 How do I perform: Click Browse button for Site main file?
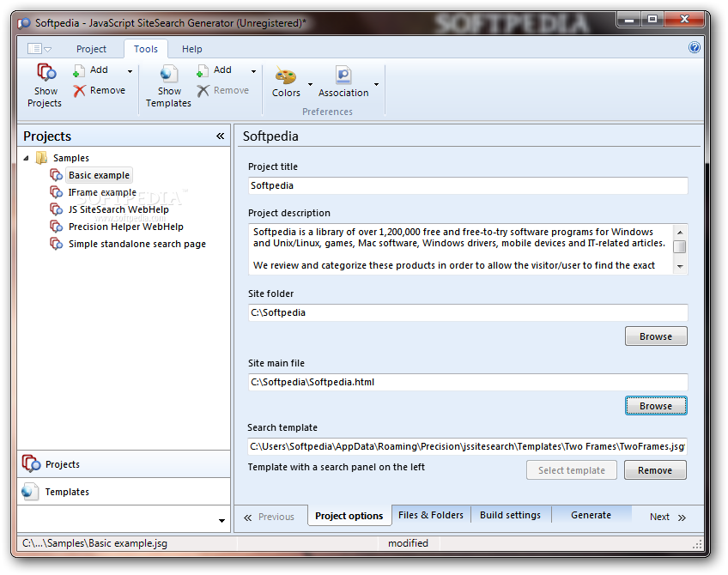656,406
